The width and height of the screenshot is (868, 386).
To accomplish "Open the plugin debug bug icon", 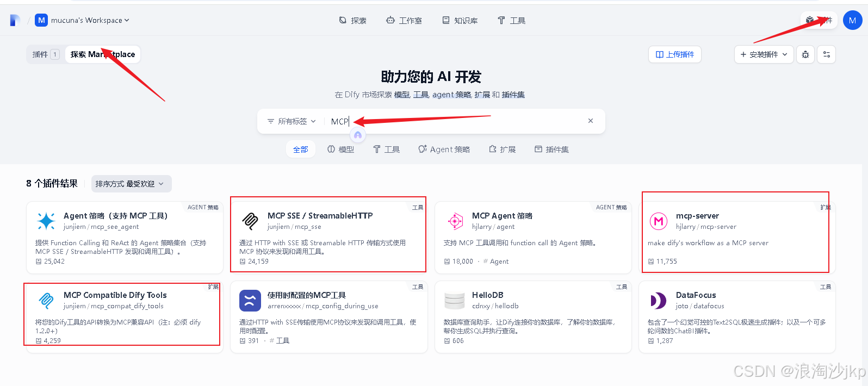I will coord(805,54).
